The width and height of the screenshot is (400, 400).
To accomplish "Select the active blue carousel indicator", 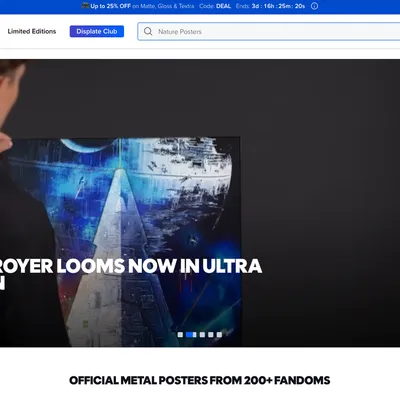I will point(191,334).
